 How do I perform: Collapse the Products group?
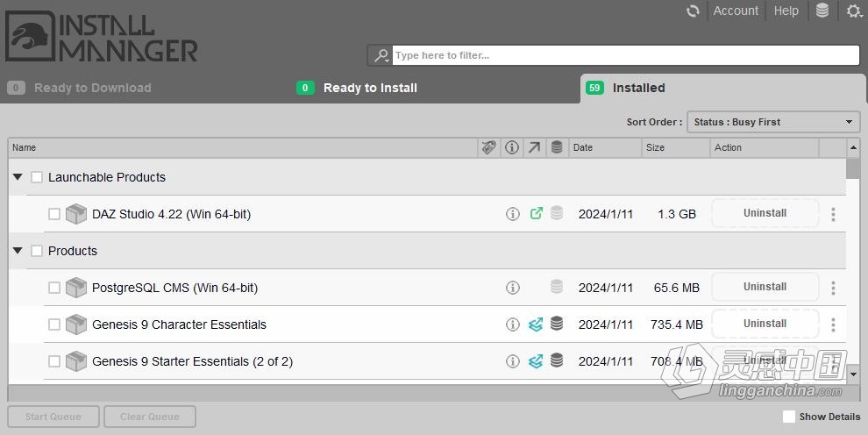(18, 251)
